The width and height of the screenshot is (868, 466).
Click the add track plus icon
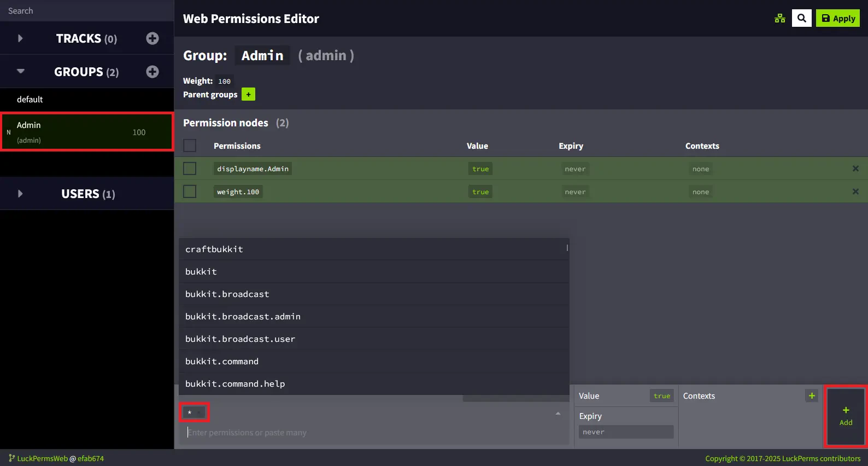(153, 38)
